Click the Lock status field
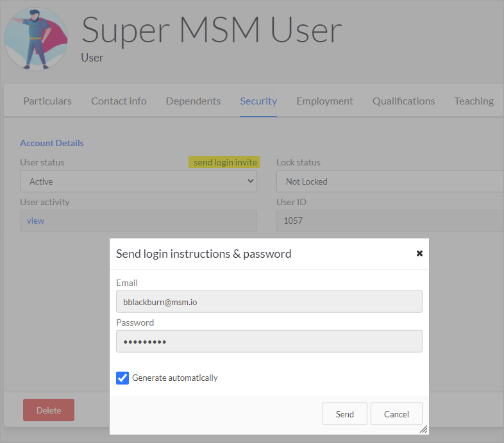The height and width of the screenshot is (443, 504). (390, 181)
